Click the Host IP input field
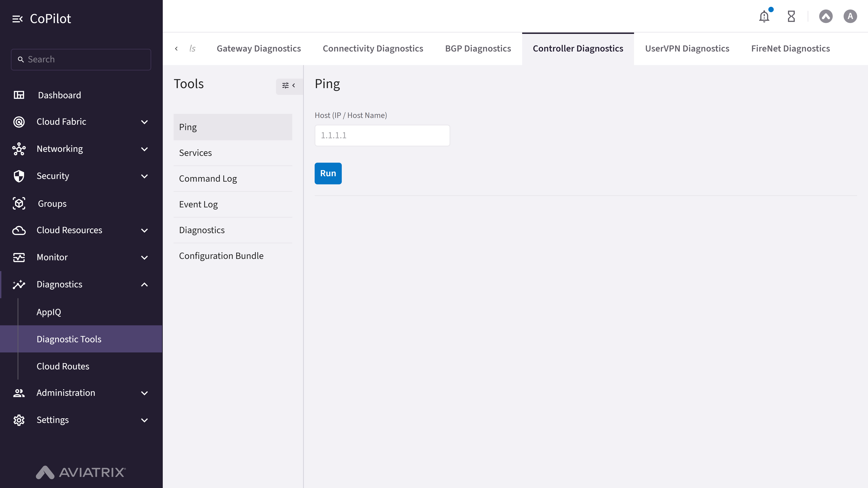 (x=382, y=135)
